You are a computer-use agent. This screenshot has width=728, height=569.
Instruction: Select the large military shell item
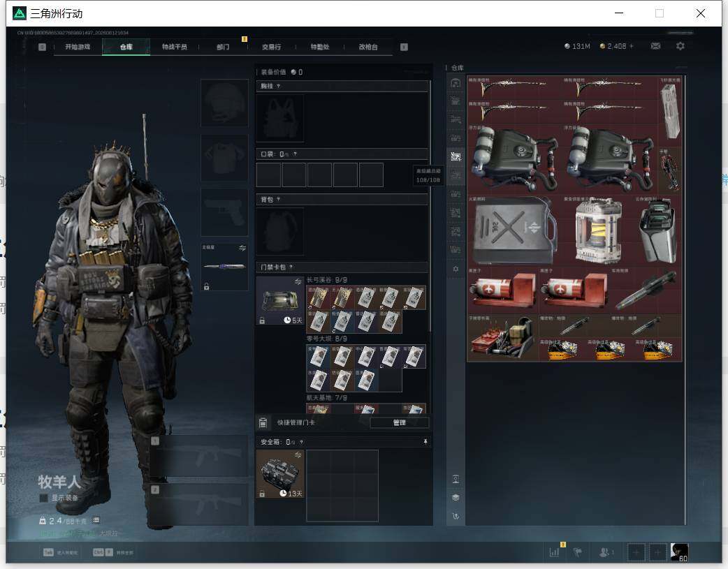[x=646, y=290]
